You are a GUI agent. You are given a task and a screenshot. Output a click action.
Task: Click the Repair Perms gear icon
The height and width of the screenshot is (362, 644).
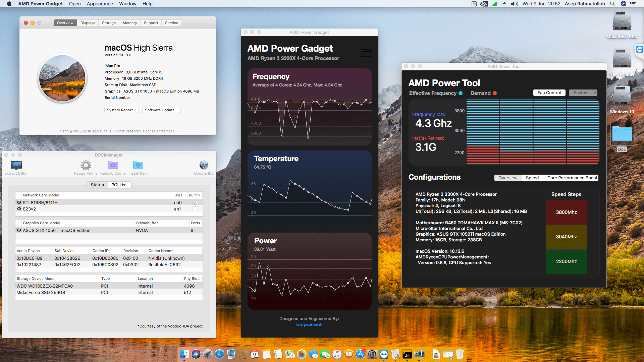pyautogui.click(x=86, y=165)
